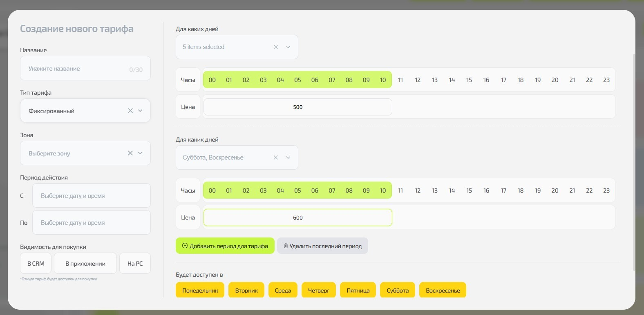
Task: Expand the first 'Для каких дней' dropdown
Action: pos(288,47)
